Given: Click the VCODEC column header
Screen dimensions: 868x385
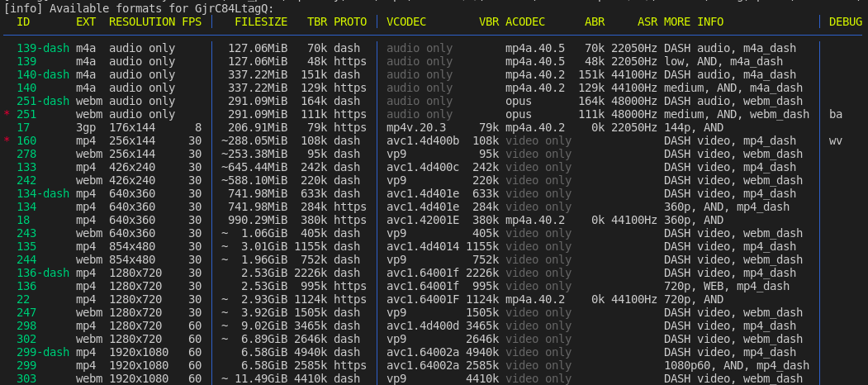Looking at the screenshot, I should [x=406, y=21].
